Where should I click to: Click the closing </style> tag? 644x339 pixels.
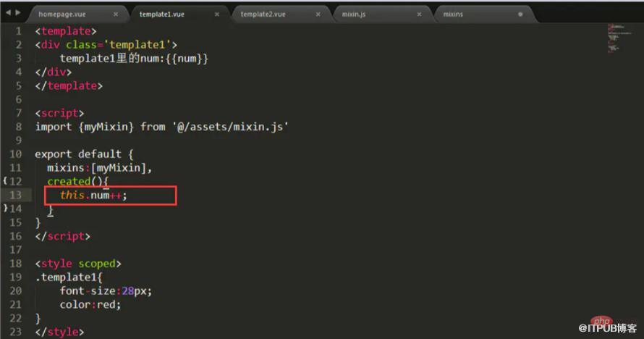[59, 332]
